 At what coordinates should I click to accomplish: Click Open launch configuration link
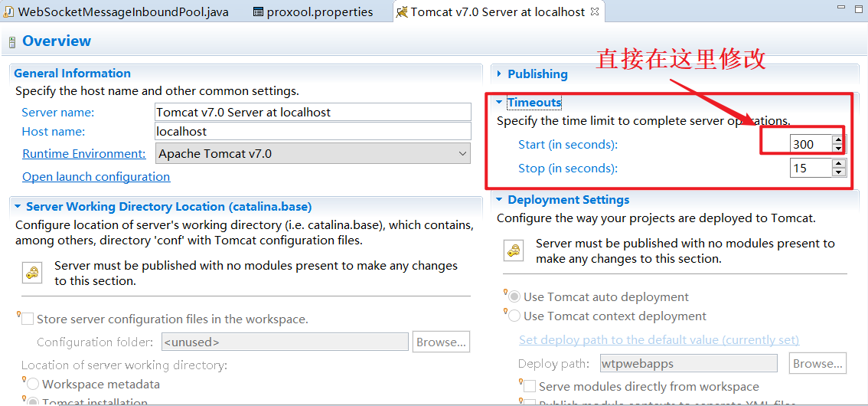[96, 177]
